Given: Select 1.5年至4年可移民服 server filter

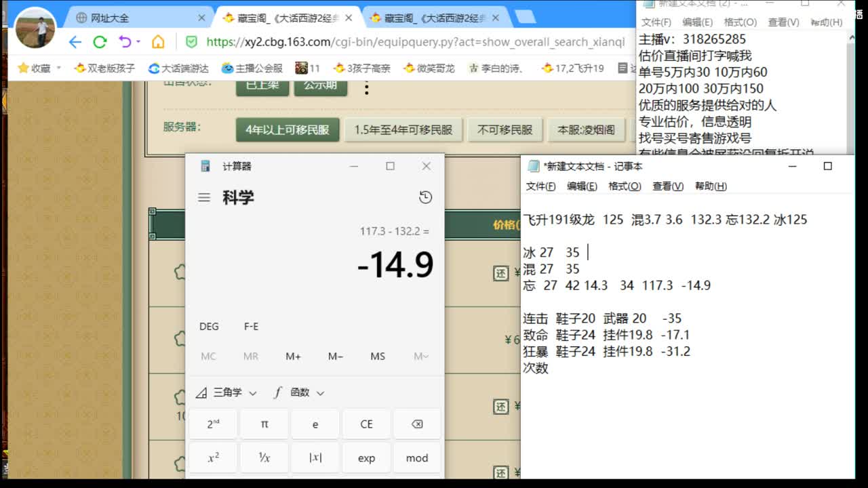Looking at the screenshot, I should coord(403,129).
